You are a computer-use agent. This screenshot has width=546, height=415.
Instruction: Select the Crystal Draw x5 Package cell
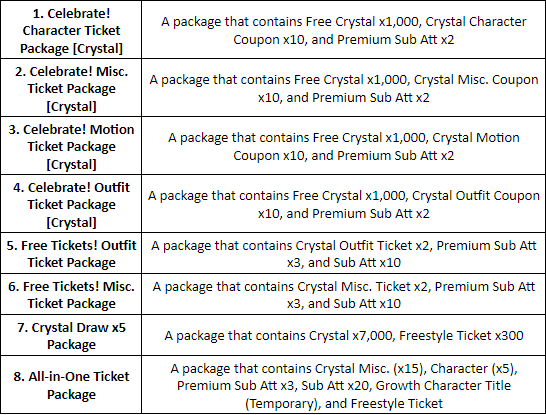(x=71, y=336)
